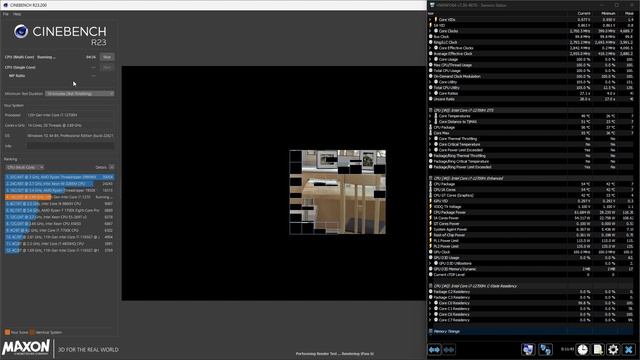Click the PL1 Power Limit bolt icon

pos(431,241)
